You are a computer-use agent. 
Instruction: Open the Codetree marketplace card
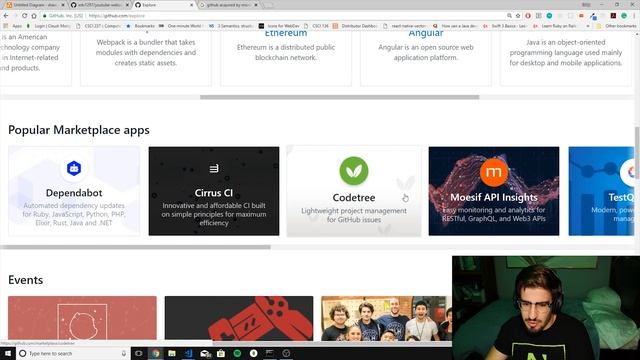[354, 191]
